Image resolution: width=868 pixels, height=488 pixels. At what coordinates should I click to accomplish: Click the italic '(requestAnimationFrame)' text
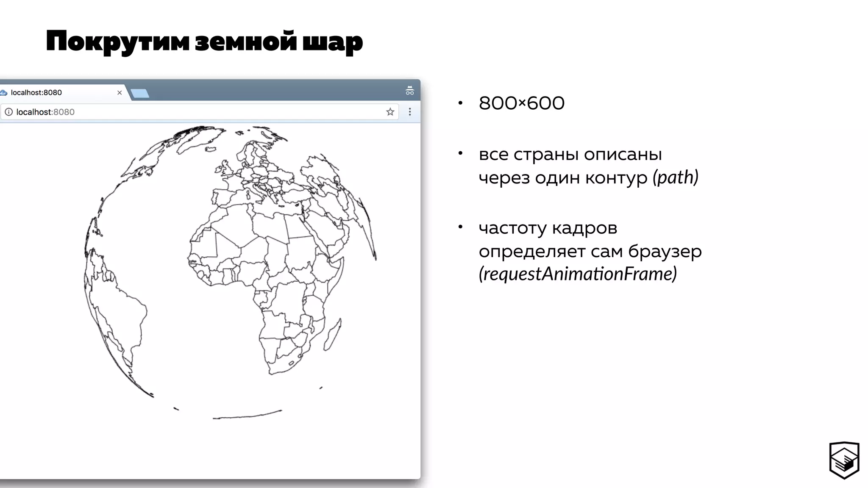[578, 274]
